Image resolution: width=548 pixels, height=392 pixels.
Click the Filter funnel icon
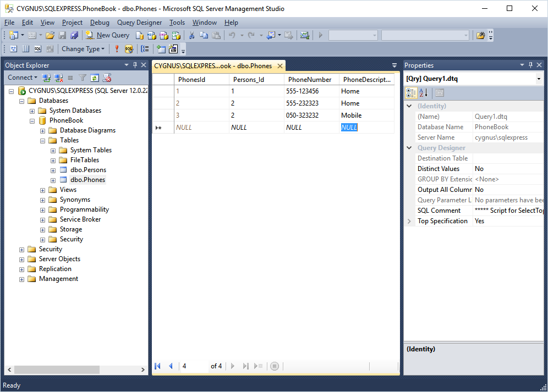[83, 78]
